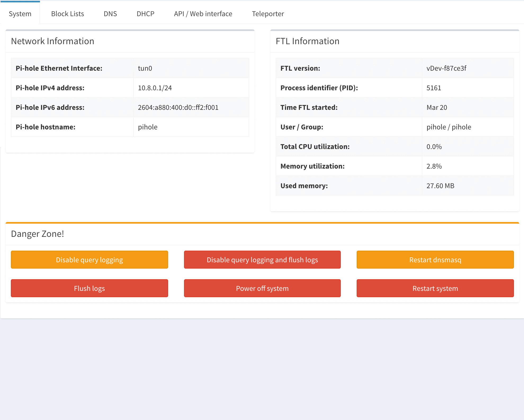Navigate to DHCP settings
The width and height of the screenshot is (524, 420).
pyautogui.click(x=145, y=13)
